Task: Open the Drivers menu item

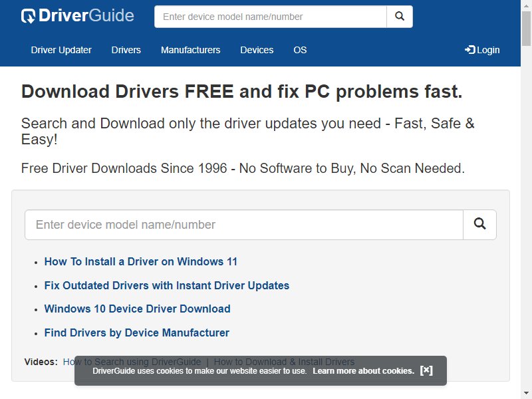Action: (x=126, y=50)
